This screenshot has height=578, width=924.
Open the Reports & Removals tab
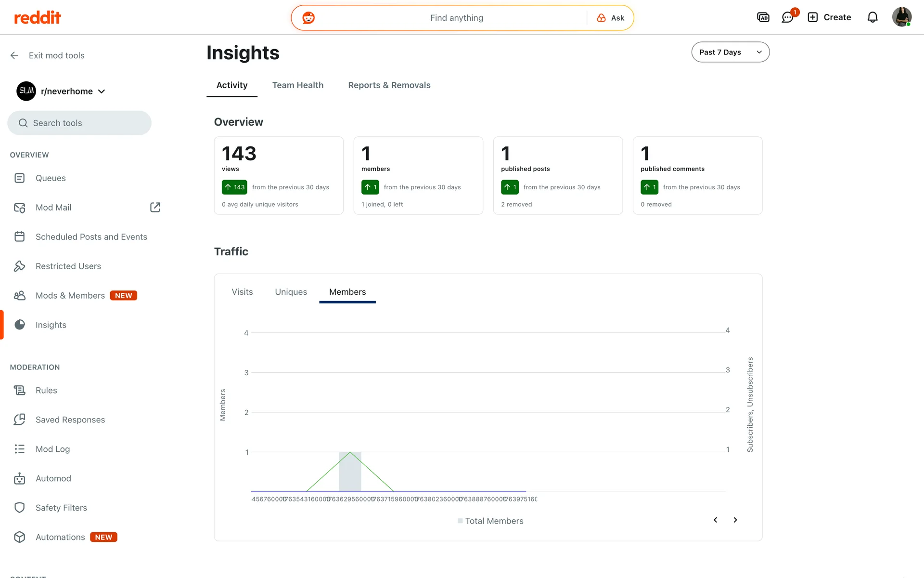tap(389, 85)
